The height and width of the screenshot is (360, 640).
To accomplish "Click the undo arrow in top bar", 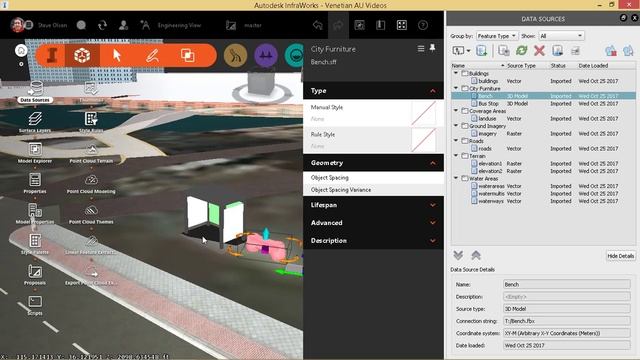I will (318, 25).
